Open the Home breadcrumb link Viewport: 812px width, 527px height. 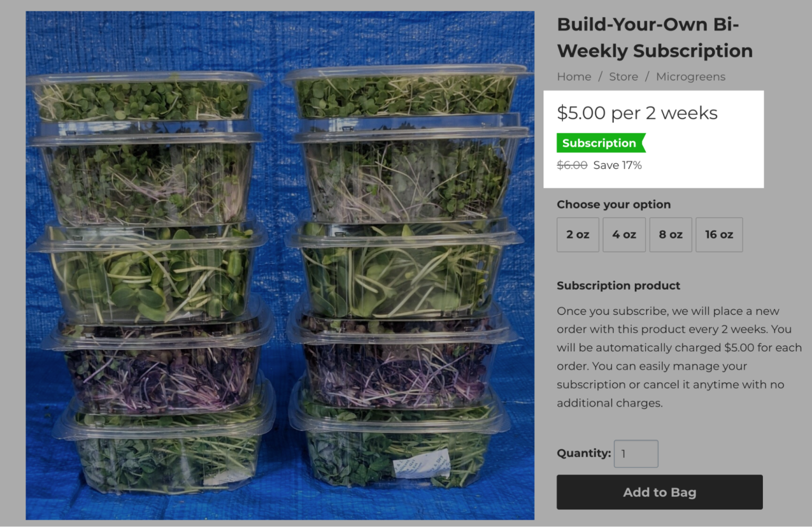click(x=574, y=77)
